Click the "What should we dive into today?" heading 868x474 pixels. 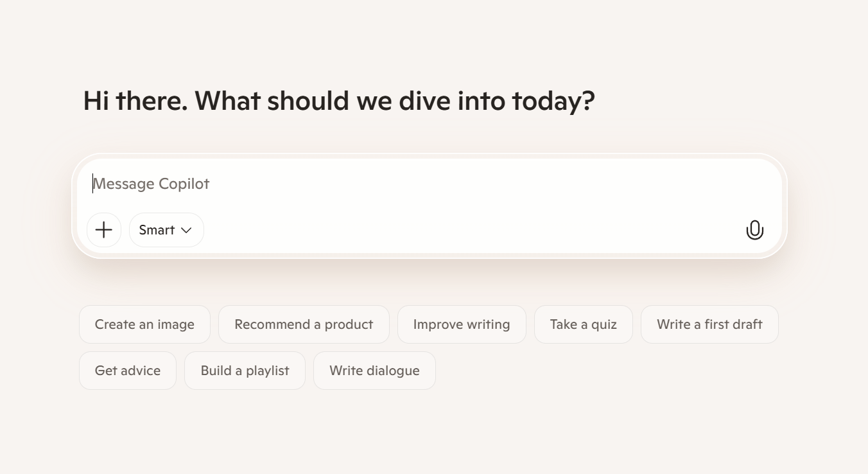click(395, 101)
